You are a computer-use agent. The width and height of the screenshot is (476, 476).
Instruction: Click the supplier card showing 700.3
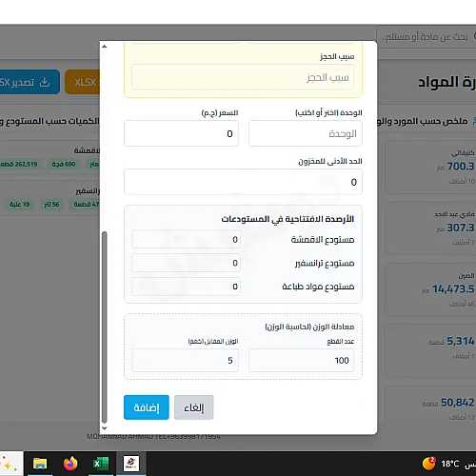pos(430,168)
